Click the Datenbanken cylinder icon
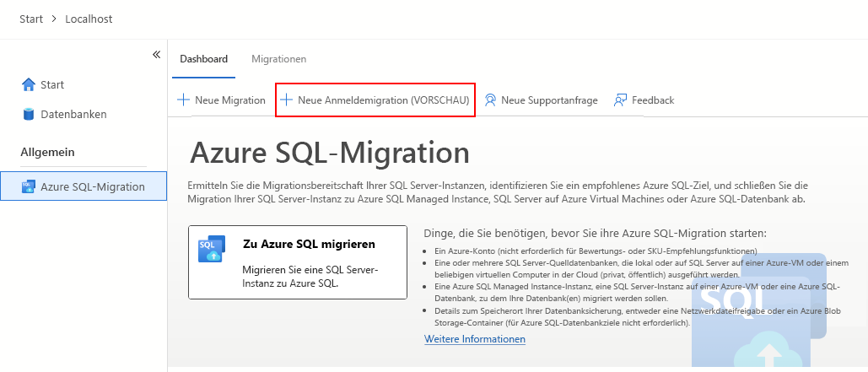Screen dimensions: 868x372 [28, 114]
